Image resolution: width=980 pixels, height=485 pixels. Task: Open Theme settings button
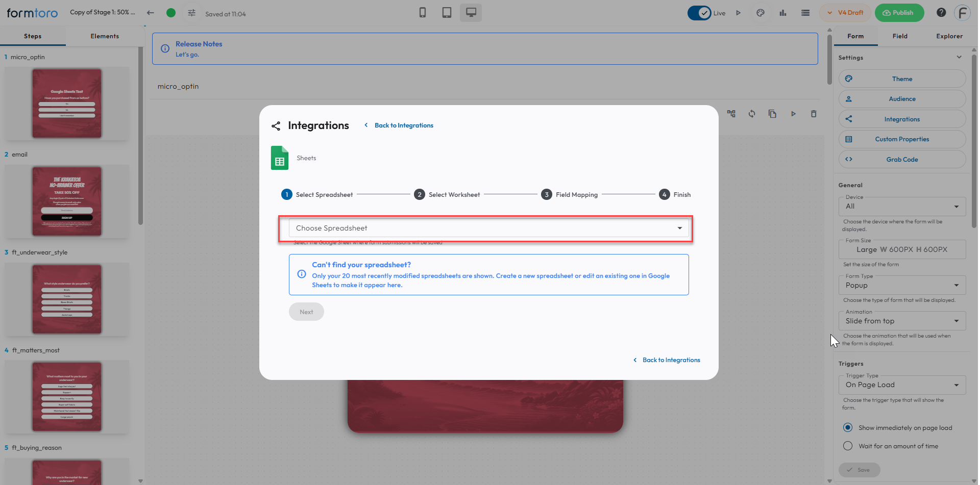(902, 79)
